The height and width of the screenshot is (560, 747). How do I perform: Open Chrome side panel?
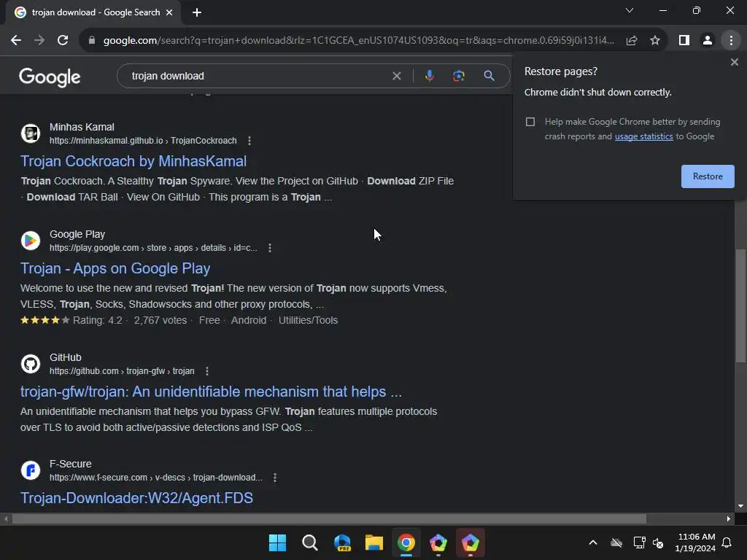click(684, 41)
